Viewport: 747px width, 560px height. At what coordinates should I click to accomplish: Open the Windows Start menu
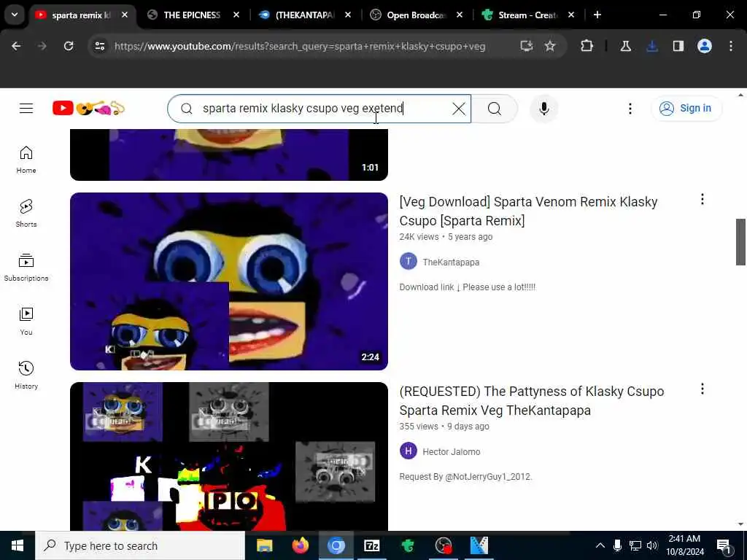pos(18,545)
